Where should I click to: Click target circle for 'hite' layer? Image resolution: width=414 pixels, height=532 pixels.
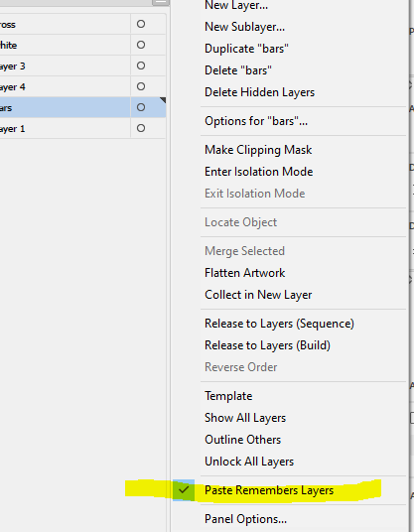coord(141,45)
